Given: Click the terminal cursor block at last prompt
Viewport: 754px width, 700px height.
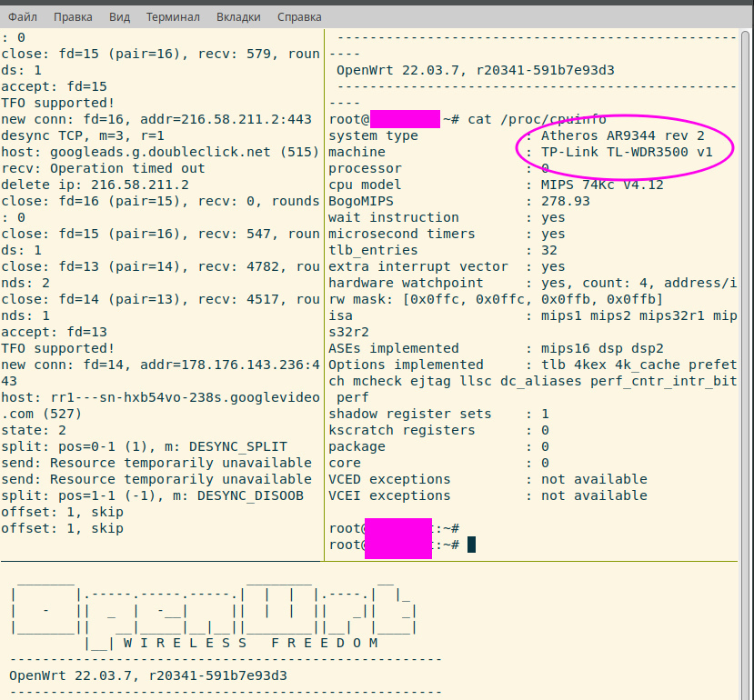Looking at the screenshot, I should pos(471,545).
